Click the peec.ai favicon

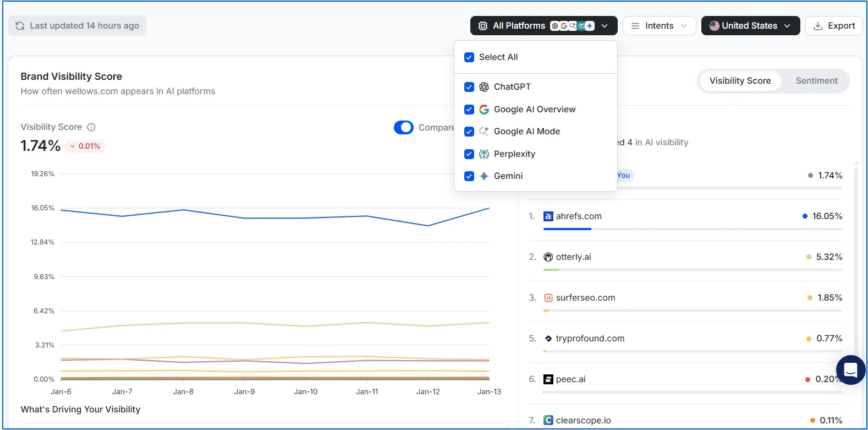click(548, 379)
